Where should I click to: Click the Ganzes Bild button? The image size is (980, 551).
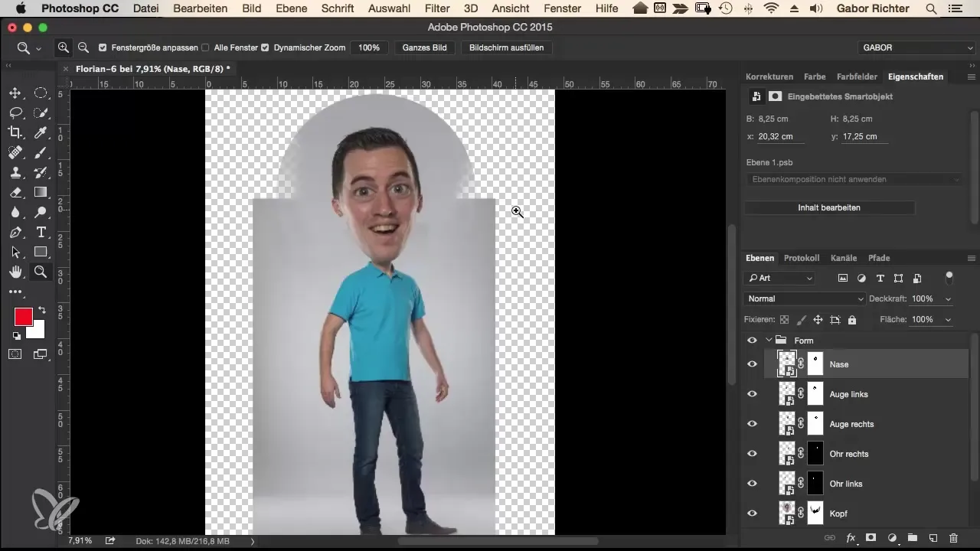click(425, 47)
